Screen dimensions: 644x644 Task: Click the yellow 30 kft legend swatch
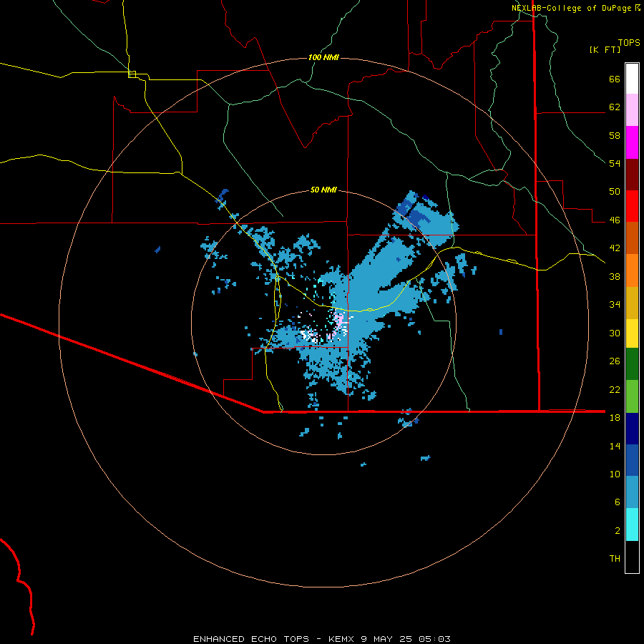pos(632,333)
